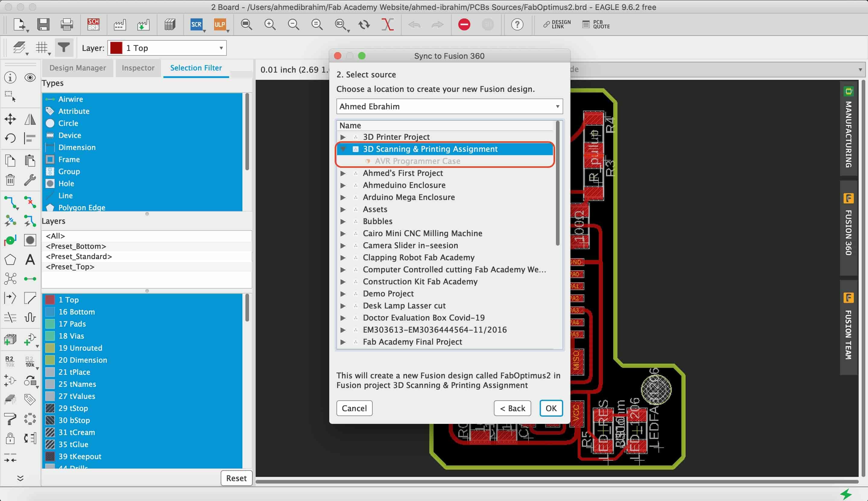Toggle the 39 tKeepout layer filter
The width and height of the screenshot is (868, 501).
(x=142, y=456)
